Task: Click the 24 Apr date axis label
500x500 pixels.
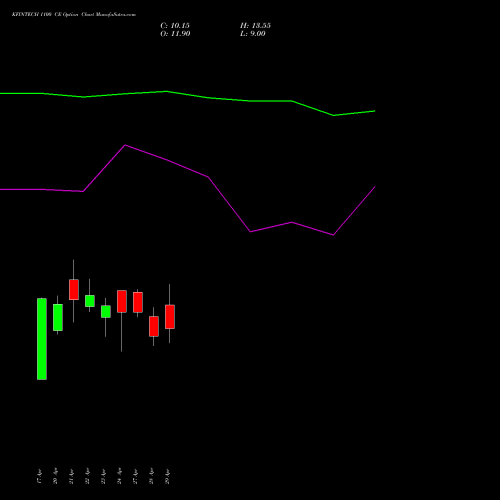Action: click(x=119, y=477)
